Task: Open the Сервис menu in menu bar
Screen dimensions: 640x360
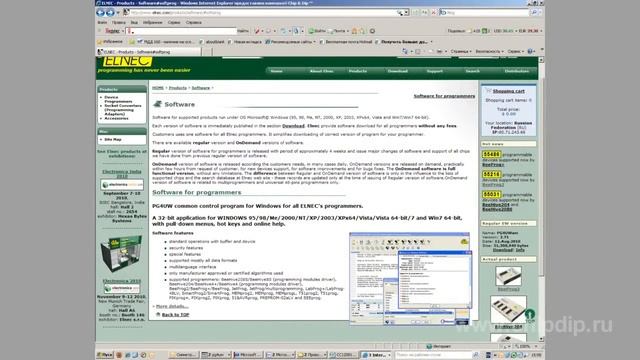Action: click(x=173, y=22)
